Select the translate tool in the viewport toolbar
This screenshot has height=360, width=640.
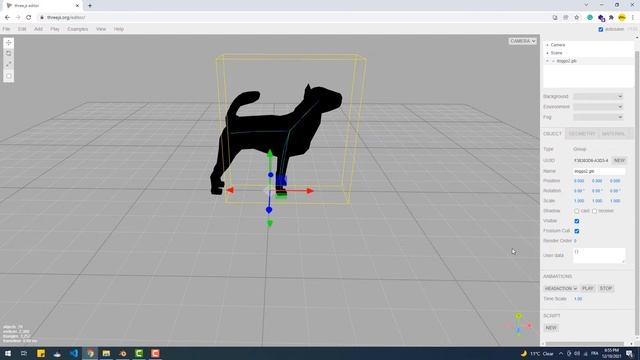(9, 43)
